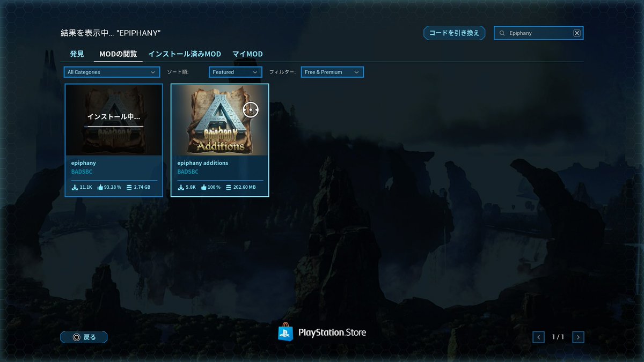
Task: Click the PlayStation Store bag icon
Action: (286, 332)
